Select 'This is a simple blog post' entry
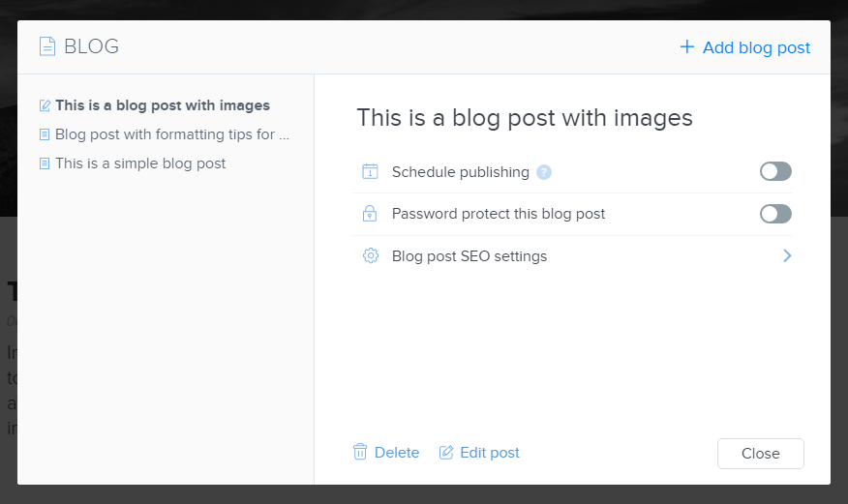Viewport: 848px width, 504px height. (140, 163)
